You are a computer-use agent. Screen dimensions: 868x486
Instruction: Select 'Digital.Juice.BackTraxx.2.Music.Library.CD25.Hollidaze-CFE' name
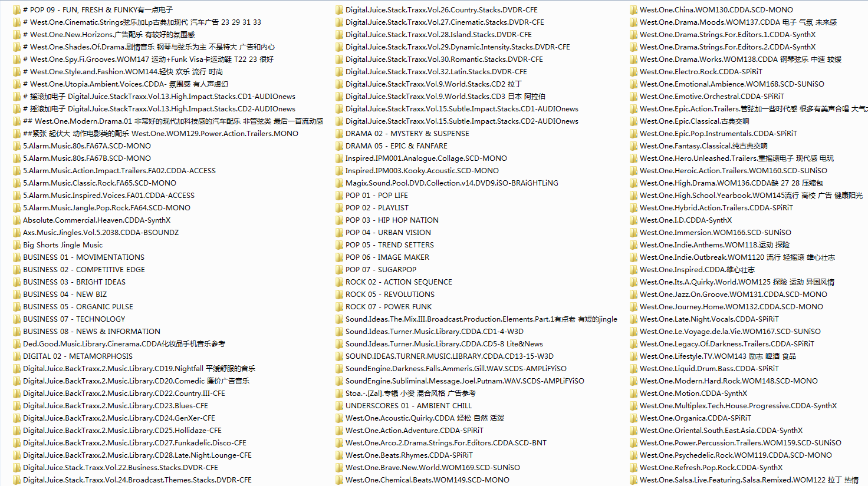[122, 431]
